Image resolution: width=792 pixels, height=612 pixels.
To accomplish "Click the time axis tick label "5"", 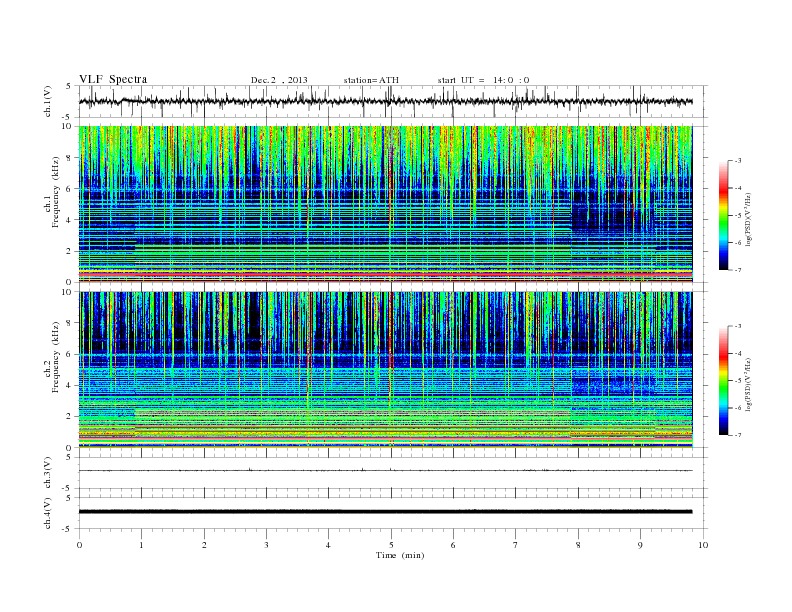I will pos(391,545).
